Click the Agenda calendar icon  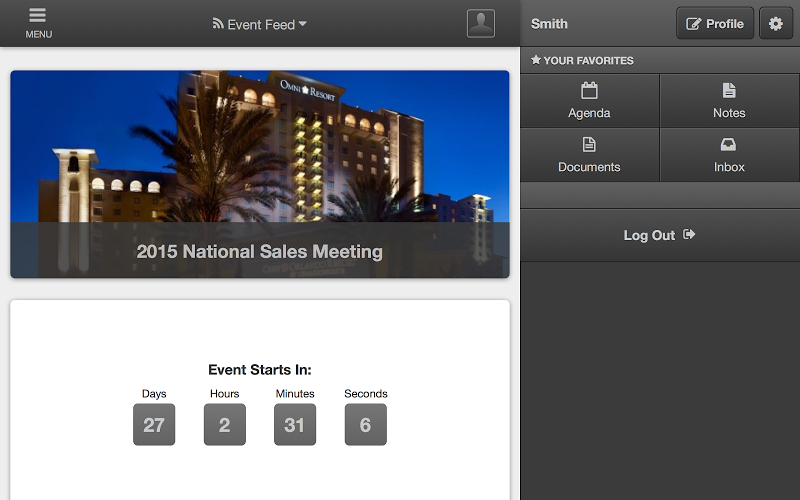(x=589, y=91)
